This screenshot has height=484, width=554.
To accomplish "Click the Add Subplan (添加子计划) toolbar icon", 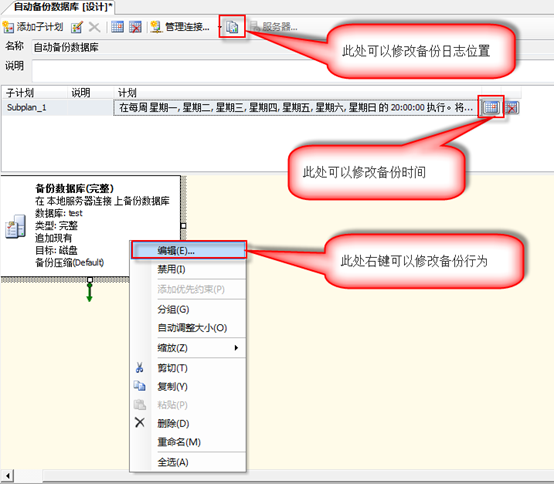I will 8,27.
